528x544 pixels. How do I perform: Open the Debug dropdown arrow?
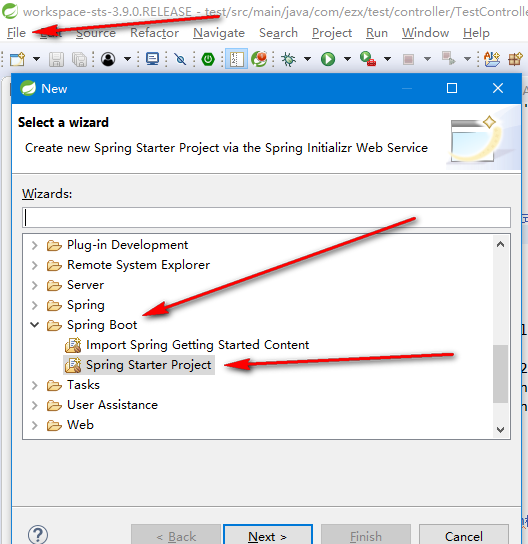tap(307, 59)
